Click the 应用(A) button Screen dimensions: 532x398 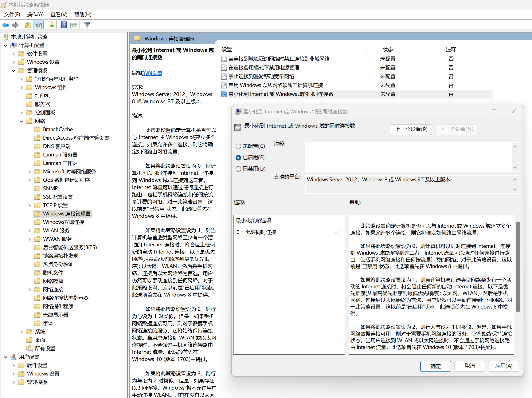pos(504,366)
